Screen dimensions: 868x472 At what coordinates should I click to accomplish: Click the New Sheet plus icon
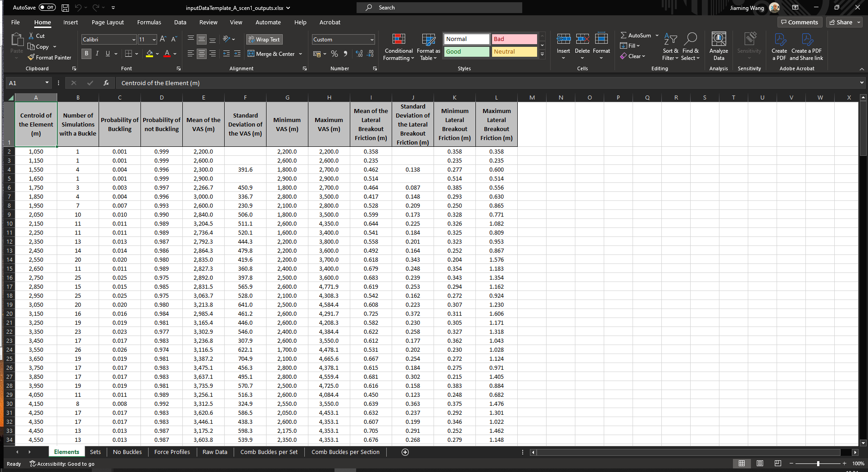click(405, 452)
